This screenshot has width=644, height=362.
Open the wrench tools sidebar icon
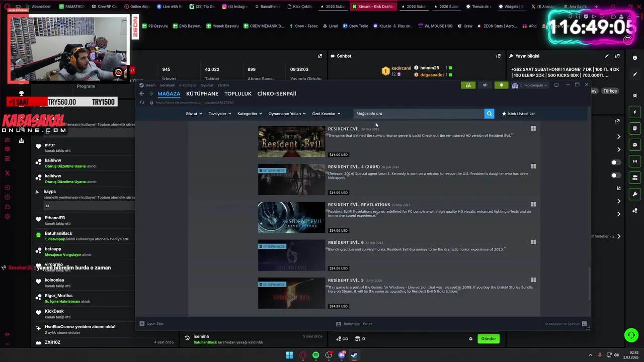(x=635, y=194)
